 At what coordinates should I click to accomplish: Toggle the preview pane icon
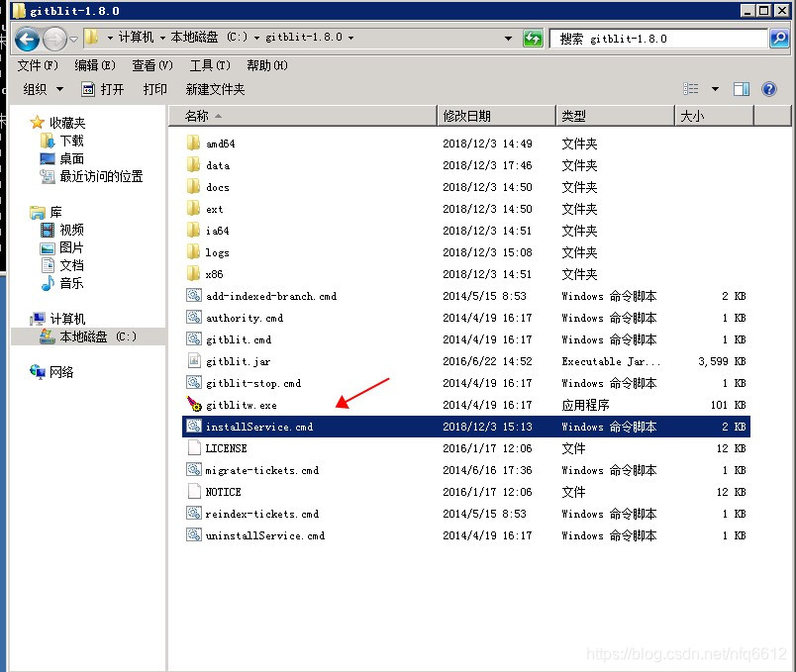point(742,89)
